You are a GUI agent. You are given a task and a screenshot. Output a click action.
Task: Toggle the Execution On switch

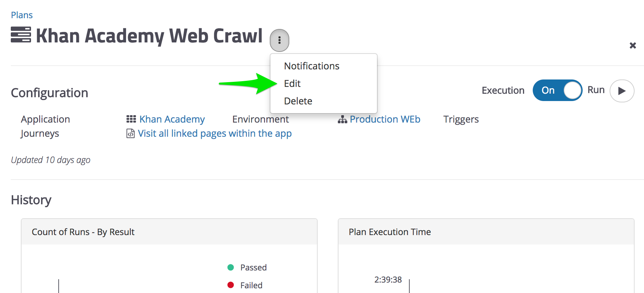557,90
